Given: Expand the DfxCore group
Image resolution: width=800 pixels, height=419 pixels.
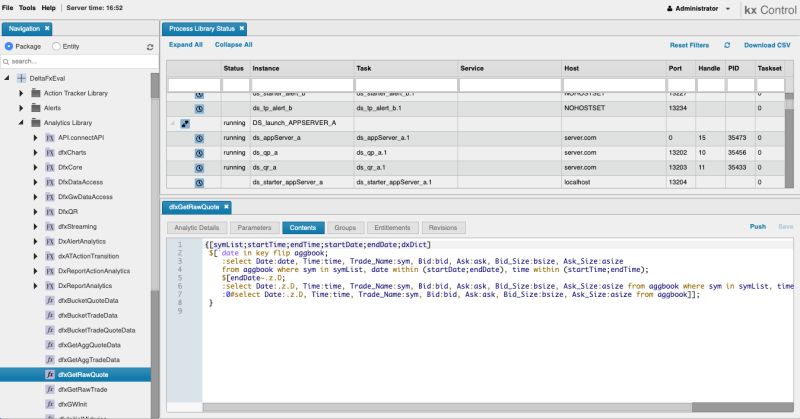Looking at the screenshot, I should [35, 167].
